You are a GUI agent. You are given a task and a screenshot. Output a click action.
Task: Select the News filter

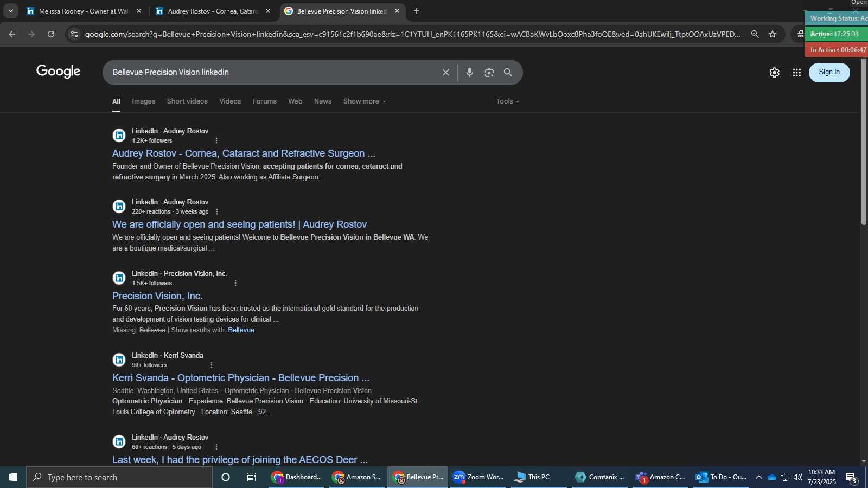(x=323, y=101)
